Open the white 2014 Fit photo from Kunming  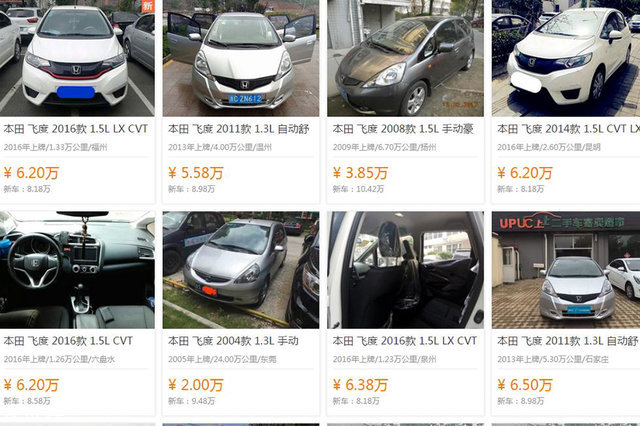click(566, 58)
